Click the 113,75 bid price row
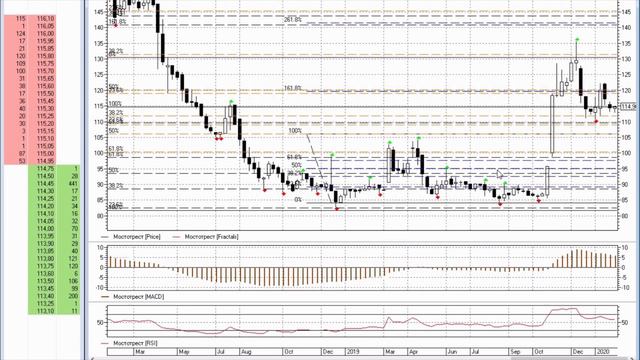This screenshot has width=640, height=360. pos(54,266)
